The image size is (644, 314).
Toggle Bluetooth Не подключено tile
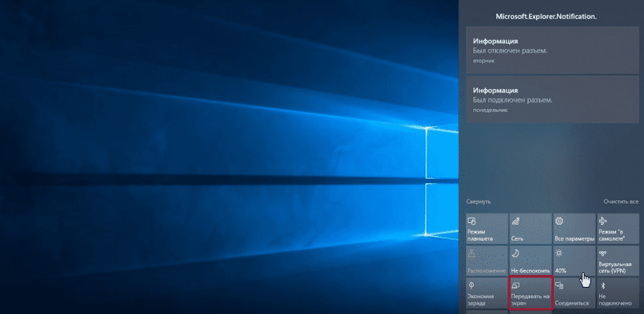coord(617,294)
